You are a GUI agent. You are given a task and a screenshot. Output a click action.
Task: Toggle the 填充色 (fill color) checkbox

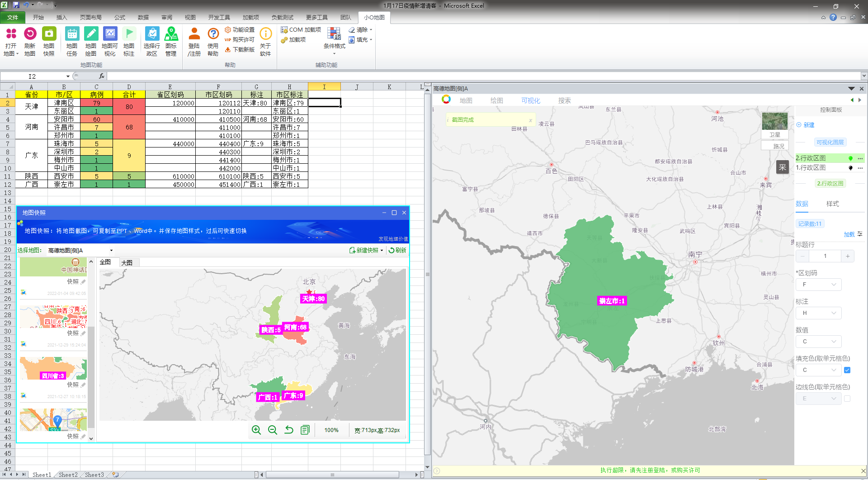pyautogui.click(x=847, y=370)
